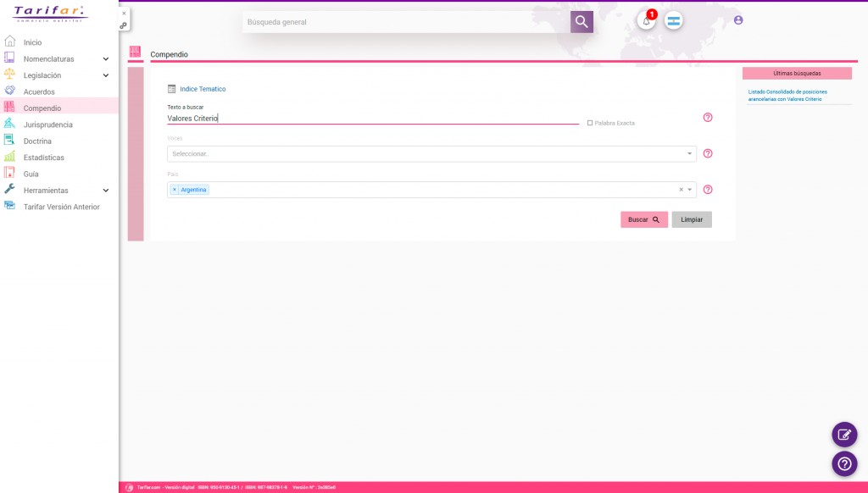Click the Acuerdos handshake icon

(9, 91)
